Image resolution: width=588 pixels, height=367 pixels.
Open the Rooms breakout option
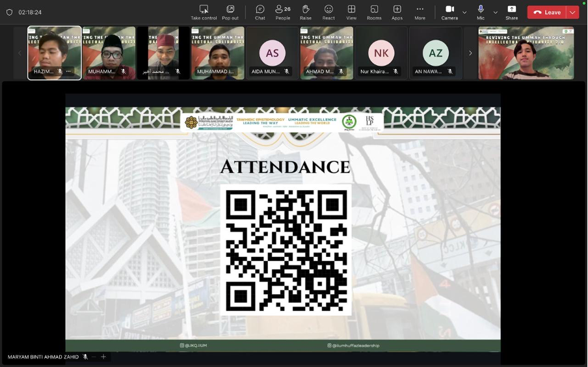point(374,12)
